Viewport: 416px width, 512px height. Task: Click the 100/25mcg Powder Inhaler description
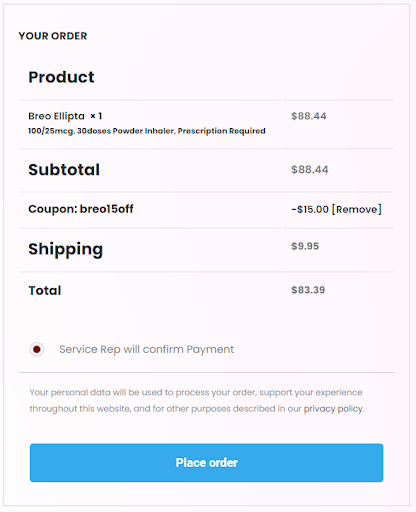tap(147, 131)
